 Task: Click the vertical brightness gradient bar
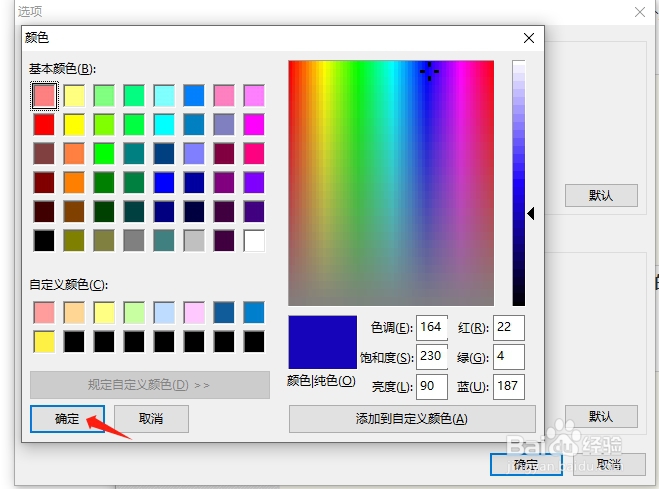pos(519,183)
